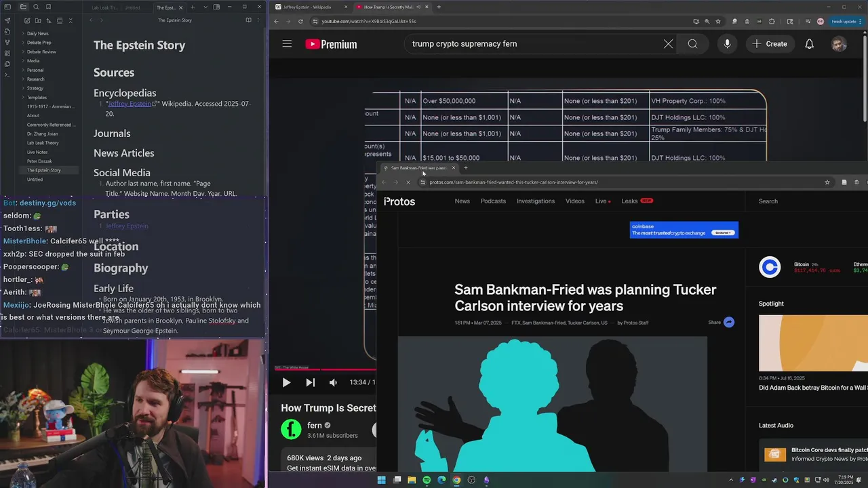Open Obsidian tab list dropdown arrow

(x=205, y=7)
